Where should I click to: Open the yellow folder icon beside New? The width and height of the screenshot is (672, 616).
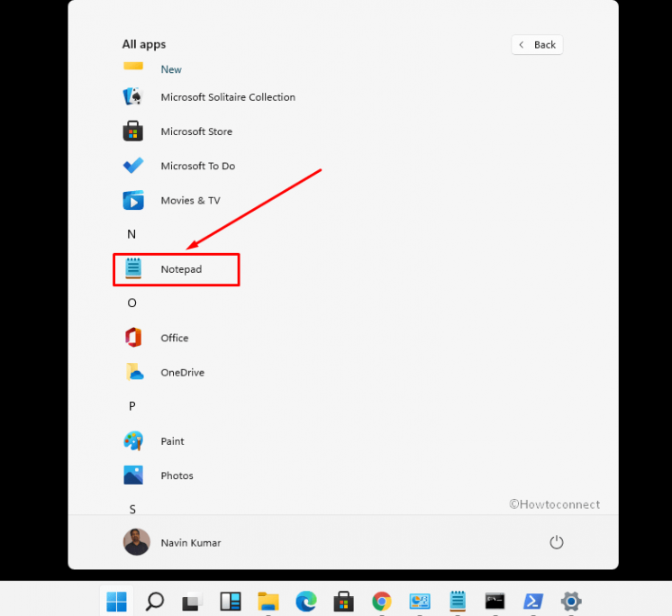click(133, 66)
